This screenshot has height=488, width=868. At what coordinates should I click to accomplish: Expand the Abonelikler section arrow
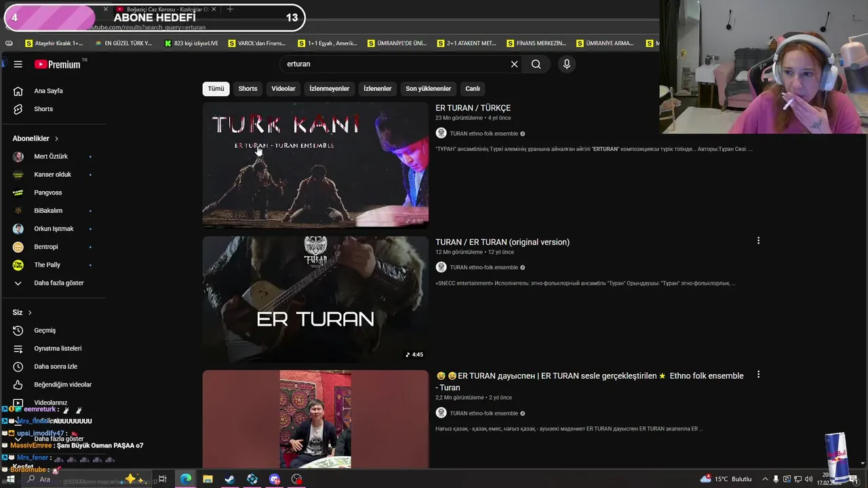click(56, 138)
